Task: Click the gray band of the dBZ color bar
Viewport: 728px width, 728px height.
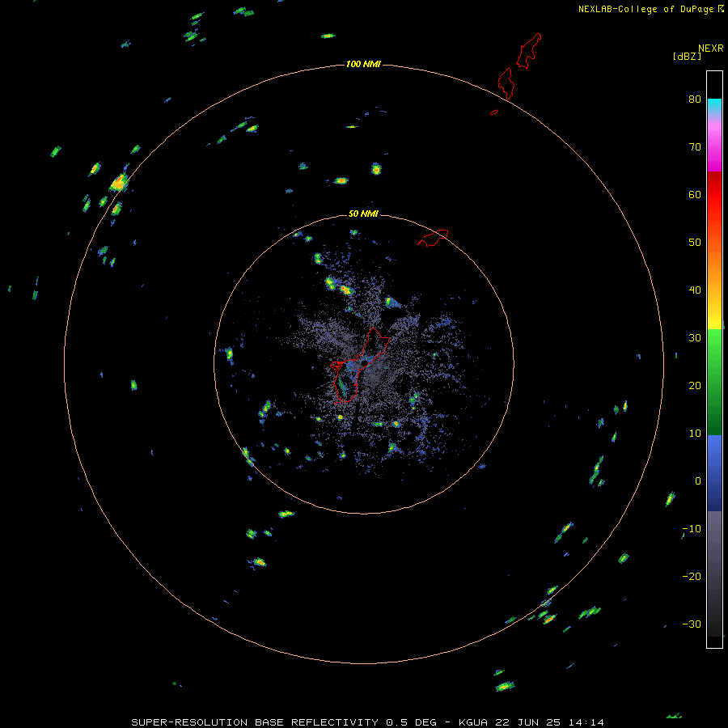Action: (x=714, y=574)
